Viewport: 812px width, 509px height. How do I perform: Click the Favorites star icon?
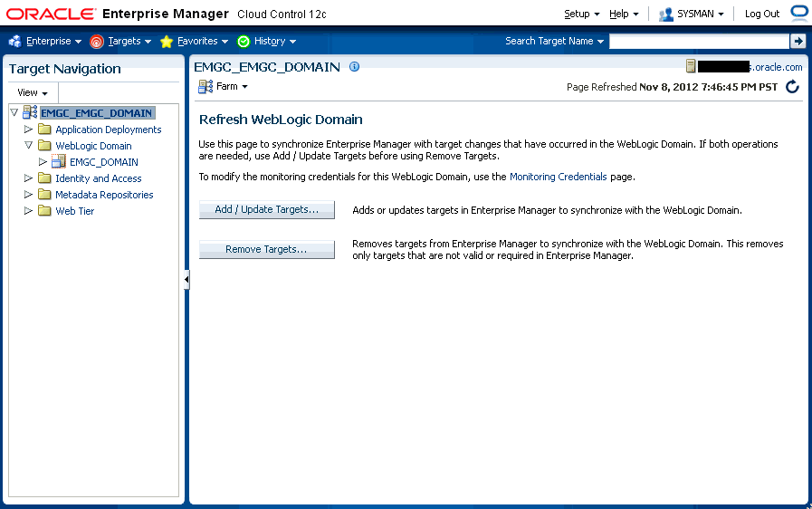tap(167, 42)
